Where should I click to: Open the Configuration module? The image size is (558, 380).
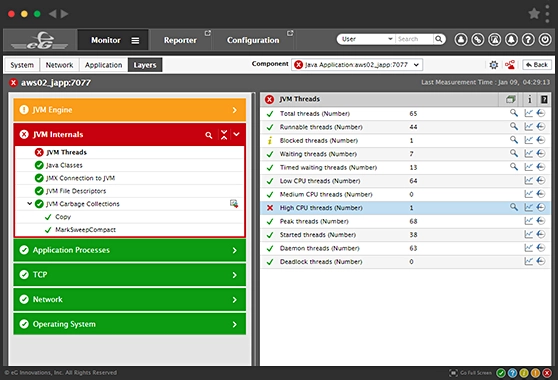(253, 40)
